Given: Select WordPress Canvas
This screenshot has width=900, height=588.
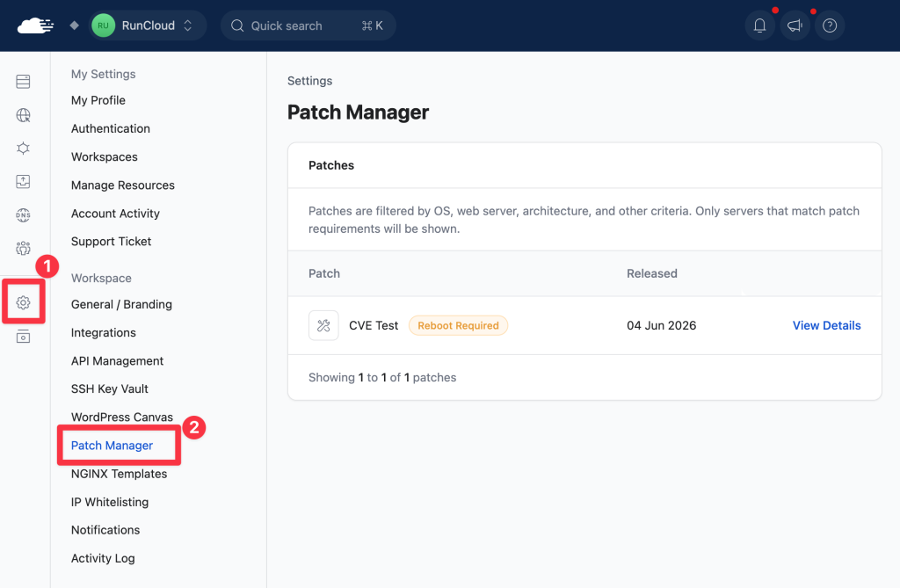Looking at the screenshot, I should pyautogui.click(x=121, y=417).
